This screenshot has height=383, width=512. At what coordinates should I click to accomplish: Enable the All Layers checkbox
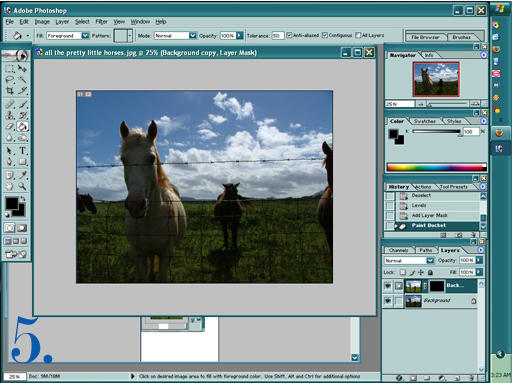[358, 35]
